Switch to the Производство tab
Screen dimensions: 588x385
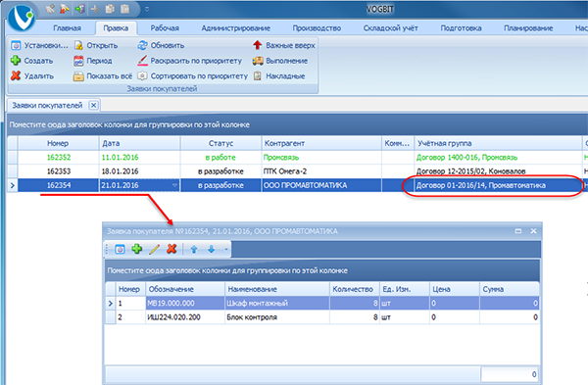click(x=317, y=28)
